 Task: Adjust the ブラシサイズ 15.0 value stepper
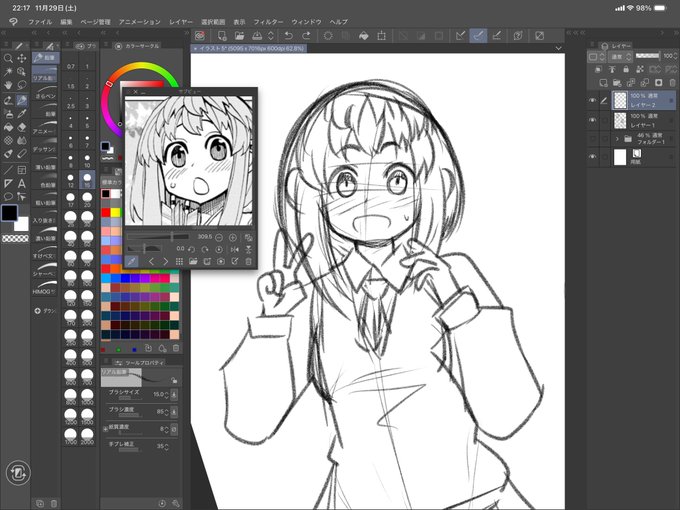(x=167, y=395)
